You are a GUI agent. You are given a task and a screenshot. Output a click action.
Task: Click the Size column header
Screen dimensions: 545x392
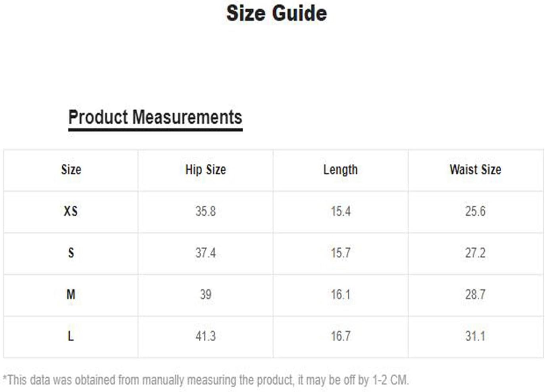coord(71,170)
